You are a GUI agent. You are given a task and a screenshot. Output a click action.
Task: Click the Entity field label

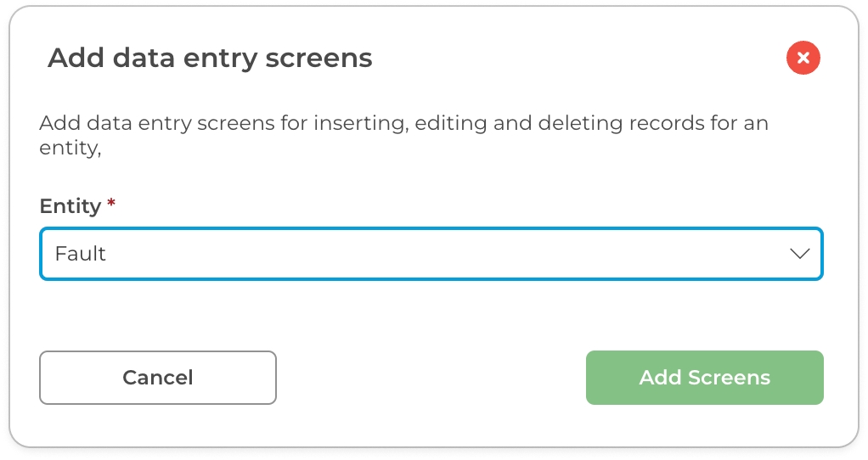(70, 206)
